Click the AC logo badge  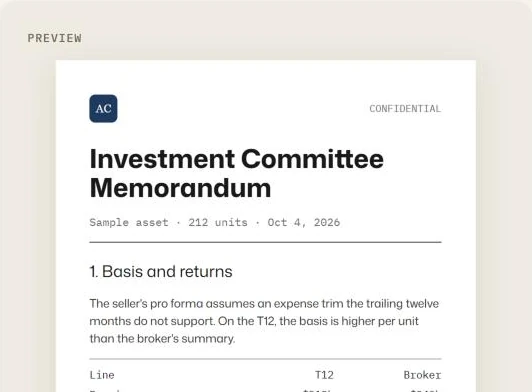click(103, 109)
